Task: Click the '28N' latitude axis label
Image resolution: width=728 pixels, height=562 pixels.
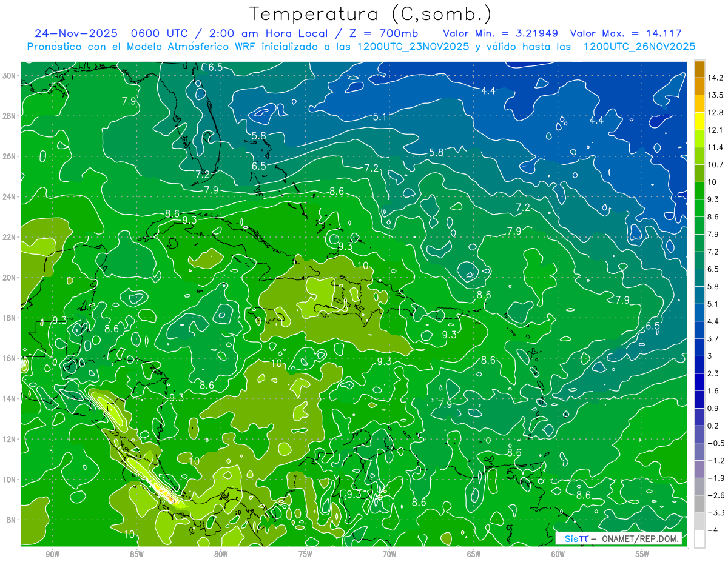Action: [9, 116]
